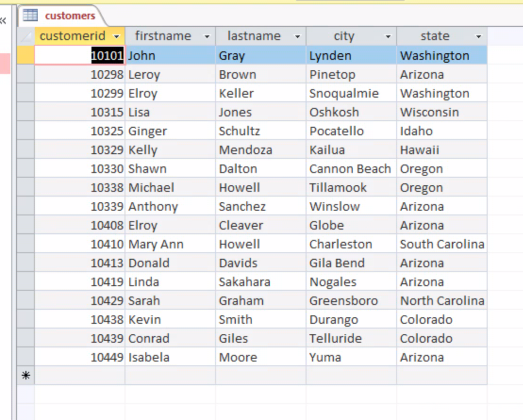Click the firstname cell Leroy
Image resolution: width=523 pixels, height=420 pixels.
(170, 74)
